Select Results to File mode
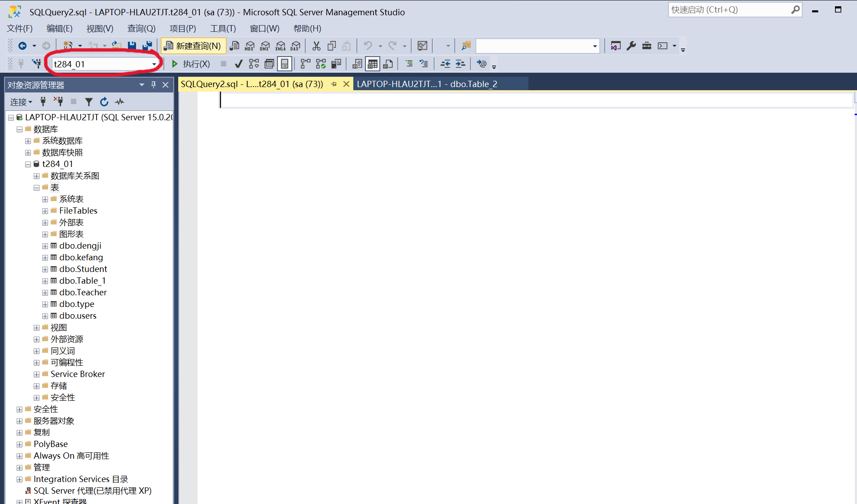Screen dimensions: 857x504 [x=388, y=64]
